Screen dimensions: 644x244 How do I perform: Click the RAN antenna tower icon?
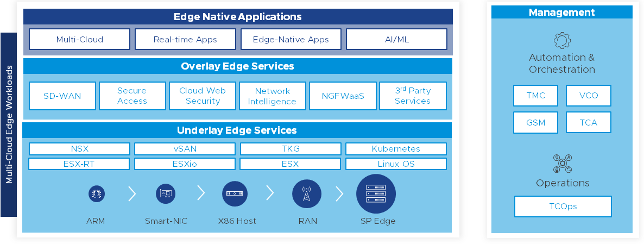(307, 194)
